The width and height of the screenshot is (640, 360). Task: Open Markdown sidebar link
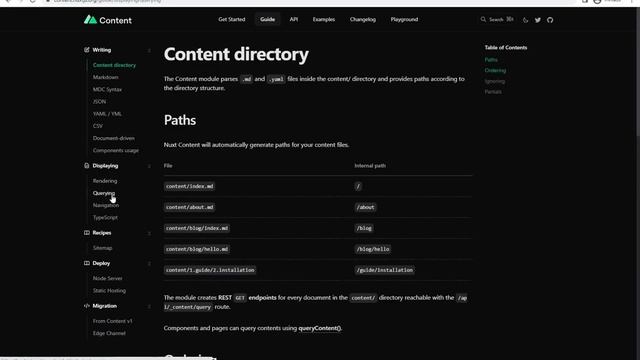tap(105, 77)
